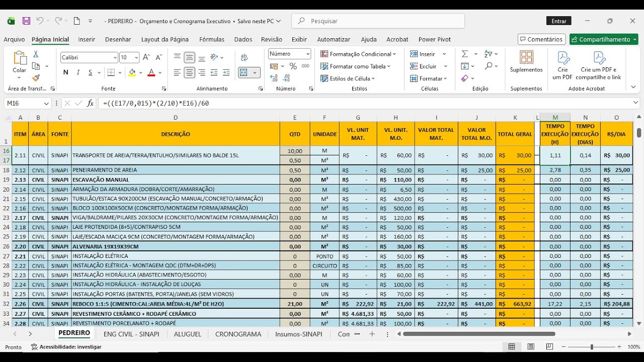Open Sort and Filter A-Z icon
Image resolution: width=644 pixels, height=362 pixels.
coord(488,54)
